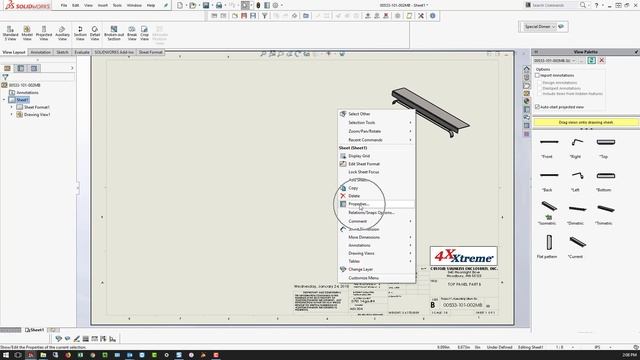
Task: Select the Section View tool
Action: [x=80, y=33]
